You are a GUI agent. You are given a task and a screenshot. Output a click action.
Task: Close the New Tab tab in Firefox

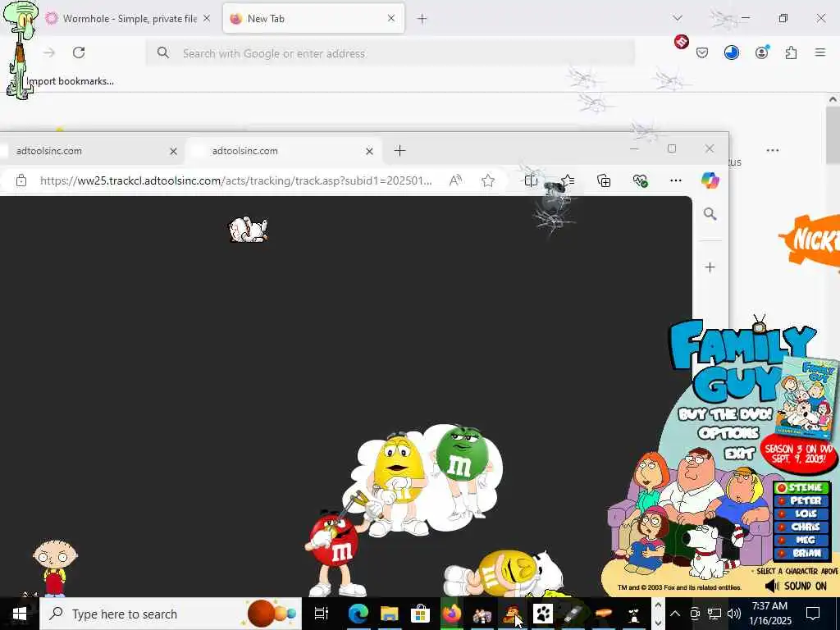[x=391, y=18]
